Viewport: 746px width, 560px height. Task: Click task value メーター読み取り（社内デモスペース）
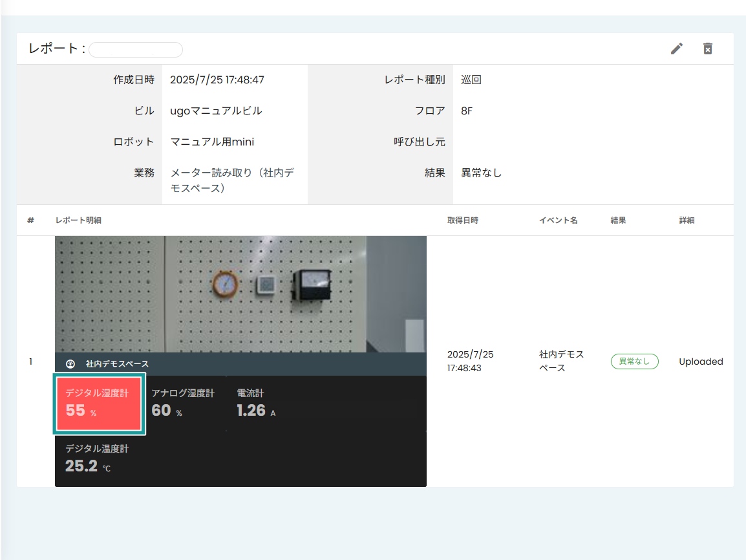[x=232, y=180]
